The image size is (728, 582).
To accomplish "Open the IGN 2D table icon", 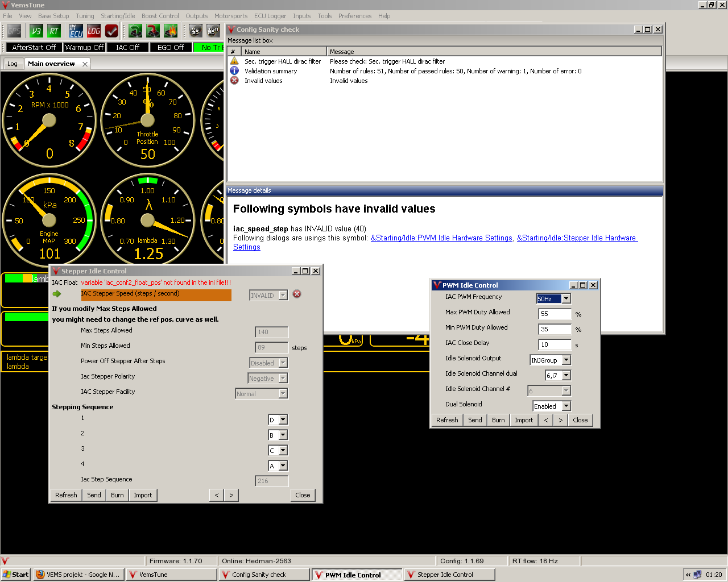I will (x=213, y=31).
